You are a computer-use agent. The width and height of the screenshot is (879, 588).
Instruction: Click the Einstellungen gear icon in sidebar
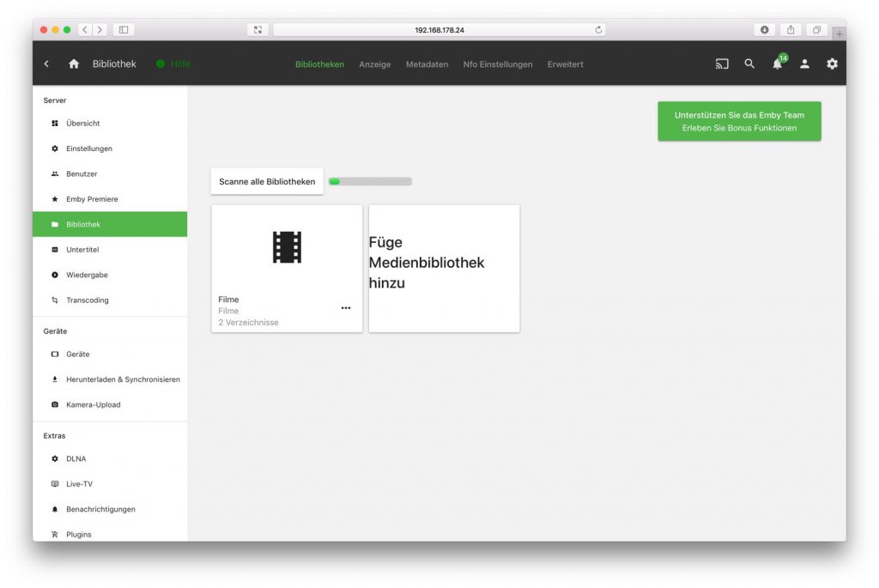coord(55,149)
